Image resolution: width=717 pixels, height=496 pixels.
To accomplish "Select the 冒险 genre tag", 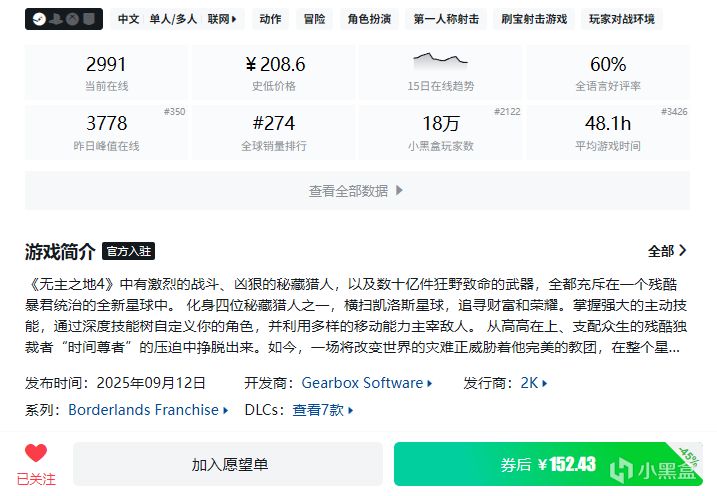I will click(314, 19).
